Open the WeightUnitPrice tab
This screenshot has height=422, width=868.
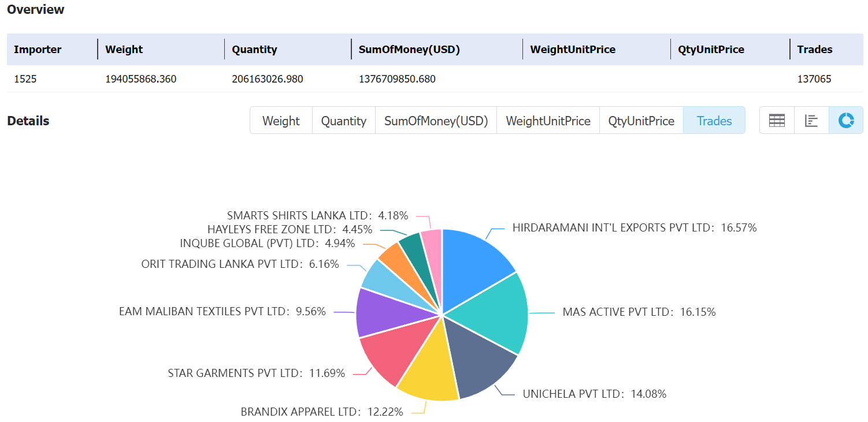548,121
